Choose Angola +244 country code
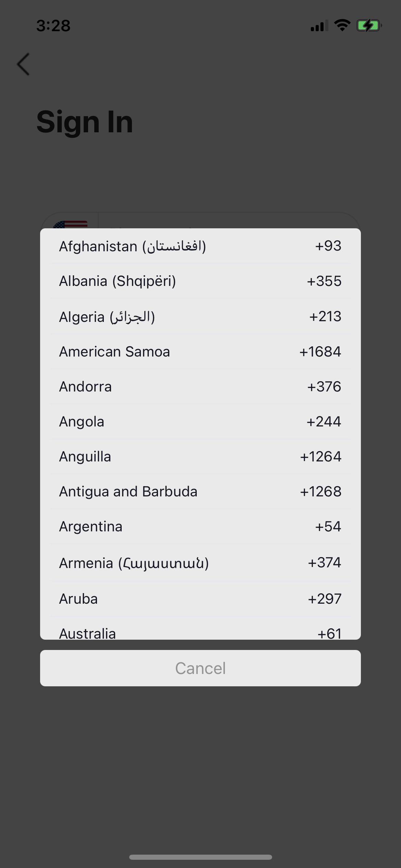The width and height of the screenshot is (401, 868). pos(200,422)
